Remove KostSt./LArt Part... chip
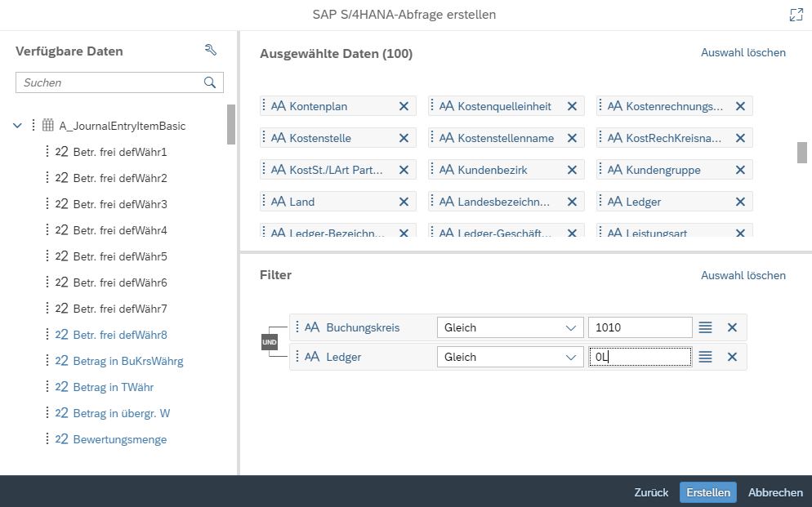 pos(404,170)
